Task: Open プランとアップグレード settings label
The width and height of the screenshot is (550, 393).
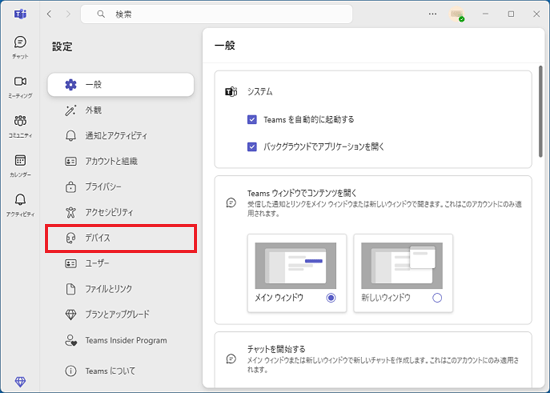Action: [117, 314]
